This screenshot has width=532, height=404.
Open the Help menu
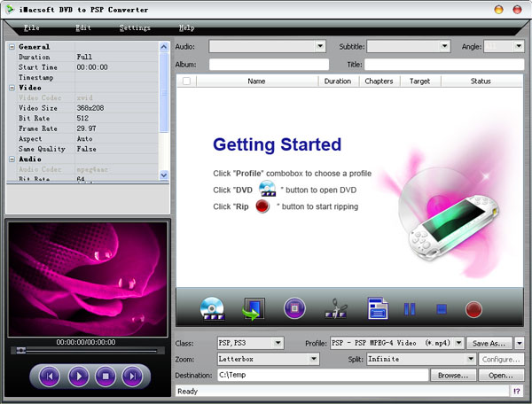click(186, 27)
